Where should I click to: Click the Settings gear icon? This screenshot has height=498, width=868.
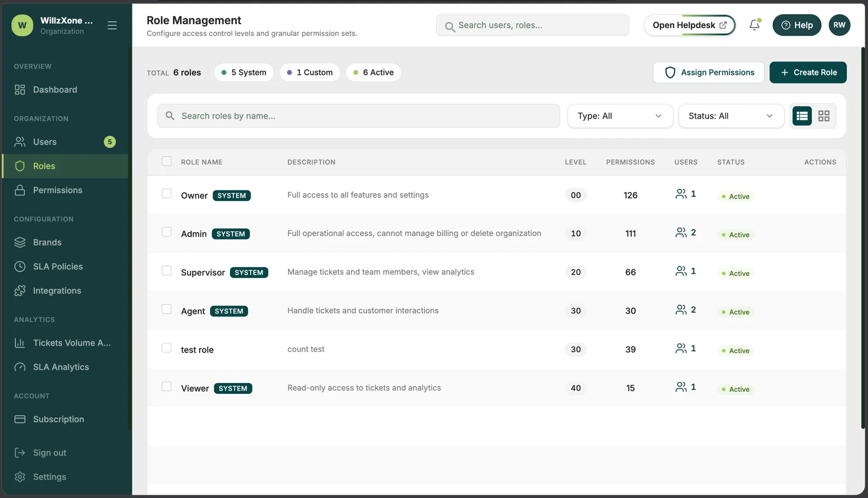tap(20, 477)
